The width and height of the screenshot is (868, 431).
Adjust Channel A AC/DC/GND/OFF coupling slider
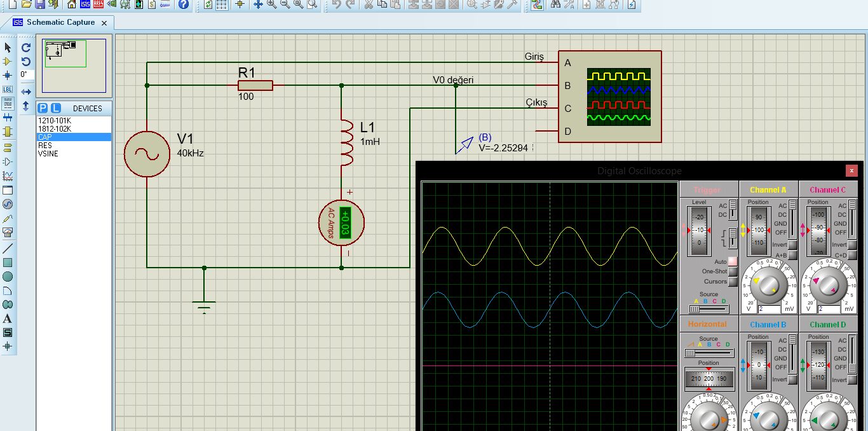click(x=792, y=219)
